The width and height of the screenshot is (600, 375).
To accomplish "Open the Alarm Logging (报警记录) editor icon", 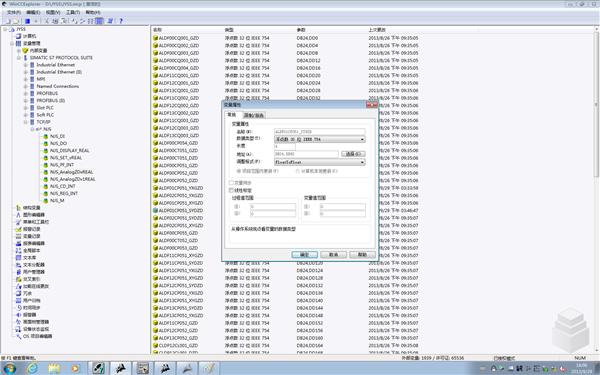I will point(18,229).
